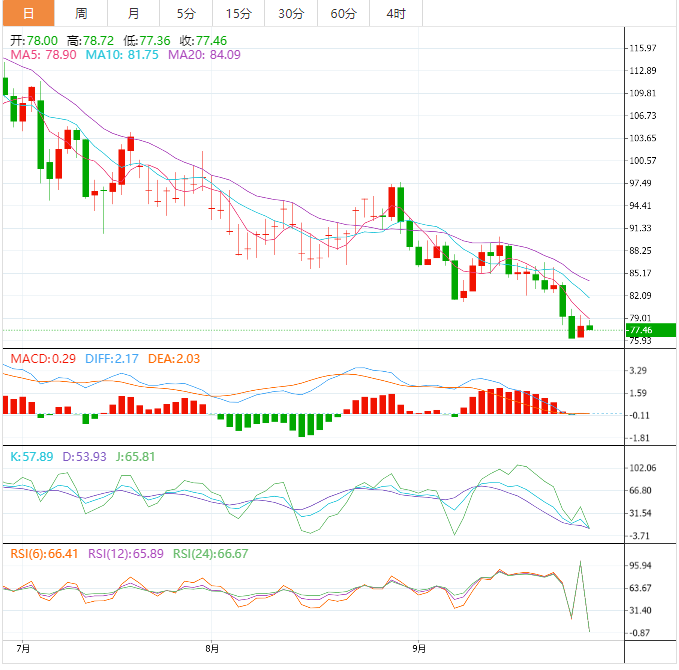Screen dimensions: 679x670
Task: Click the 95.94 RSI axis label
Action: (640, 566)
